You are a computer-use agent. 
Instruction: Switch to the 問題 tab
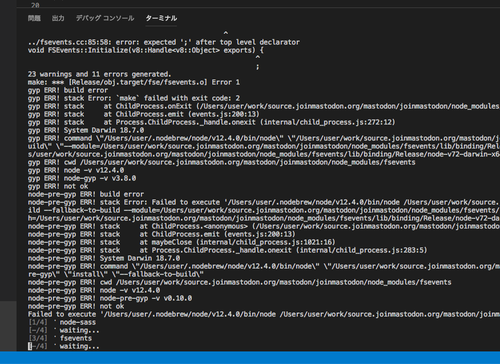pyautogui.click(x=34, y=18)
